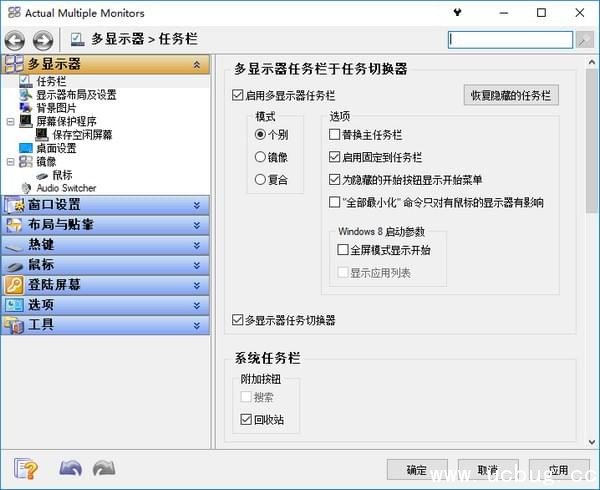This screenshot has width=600, height=490.
Task: Click the 恢复隐藏的任务栏 button
Action: [x=511, y=95]
